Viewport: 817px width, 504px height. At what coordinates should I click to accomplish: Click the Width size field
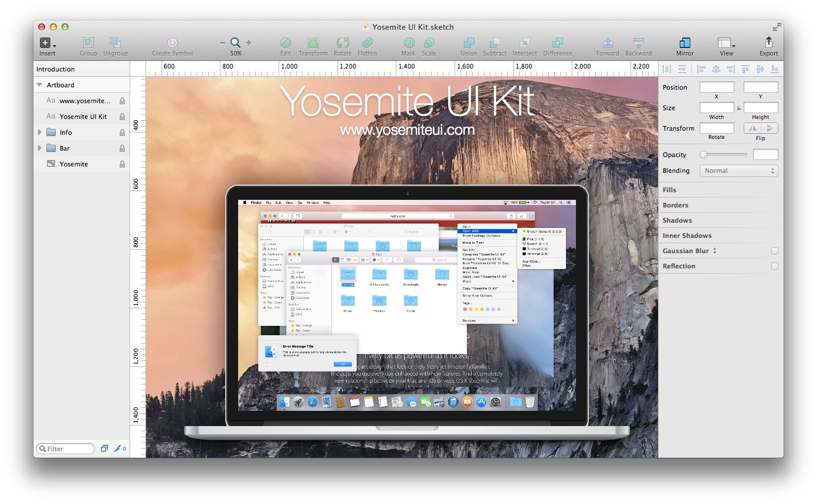click(717, 108)
